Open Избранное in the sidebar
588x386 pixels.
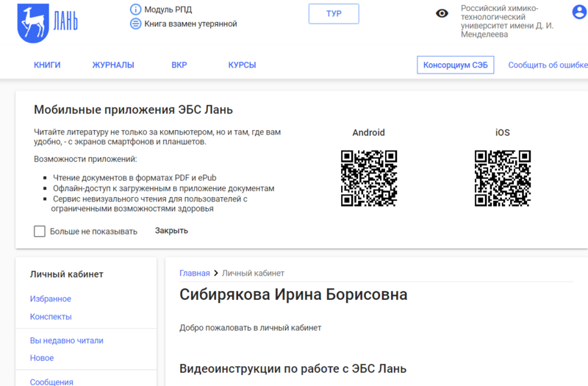(x=51, y=299)
